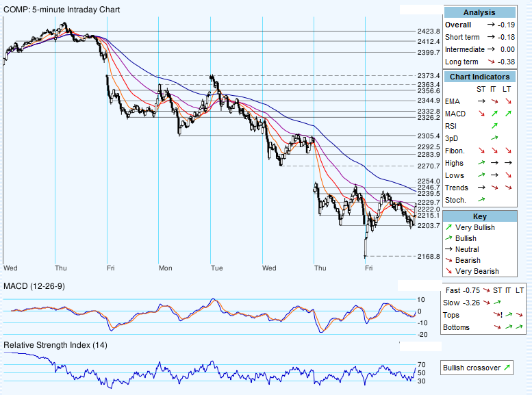Click the Trends short-term (ST) neutral arrow
The width and height of the screenshot is (532, 395).
click(481, 188)
